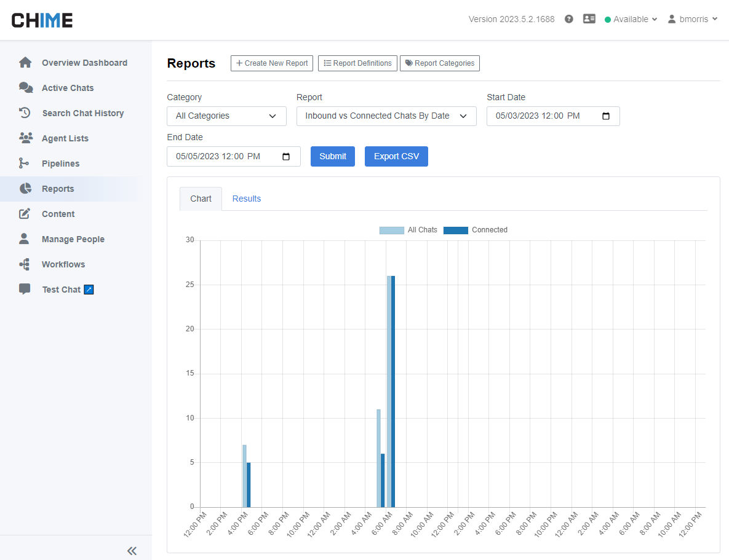Screen dimensions: 729x560
Task: Click the Submit button
Action: pos(333,156)
